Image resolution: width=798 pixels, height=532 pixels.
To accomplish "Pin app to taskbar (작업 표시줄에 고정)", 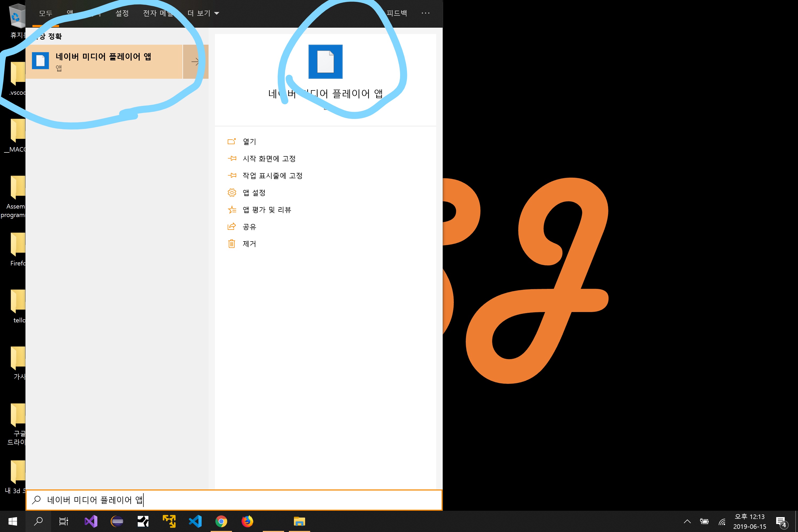I will click(x=272, y=175).
